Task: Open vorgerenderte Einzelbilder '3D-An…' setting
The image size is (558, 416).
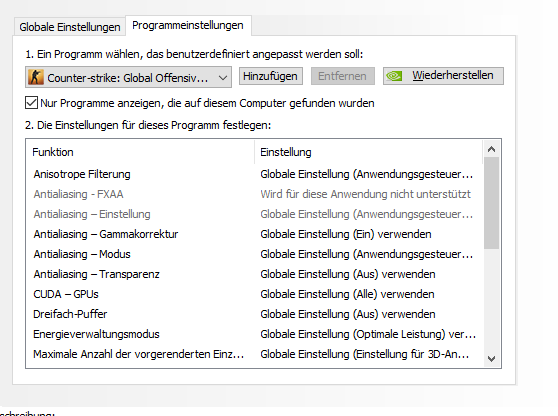Action: pyautogui.click(x=365, y=354)
